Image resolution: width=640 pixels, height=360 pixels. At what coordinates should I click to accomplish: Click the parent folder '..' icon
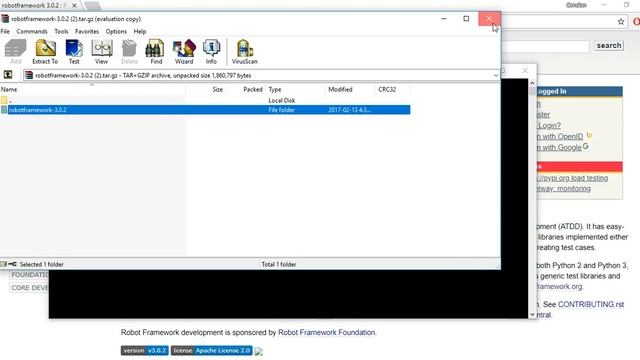(x=4, y=100)
